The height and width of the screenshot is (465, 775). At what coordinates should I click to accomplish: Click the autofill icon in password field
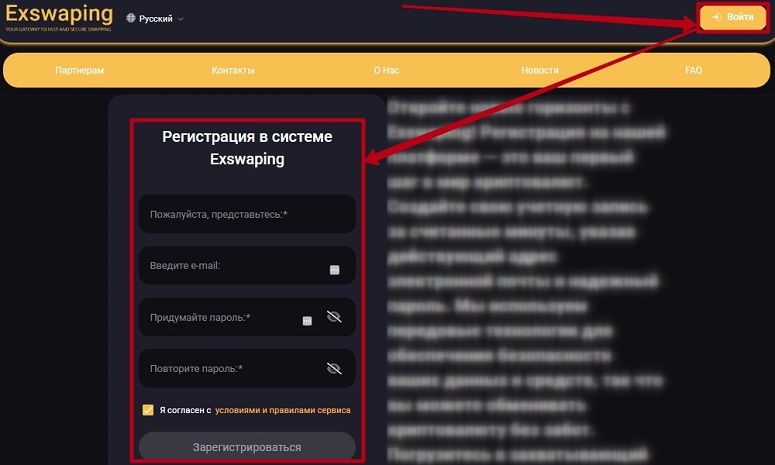307,321
